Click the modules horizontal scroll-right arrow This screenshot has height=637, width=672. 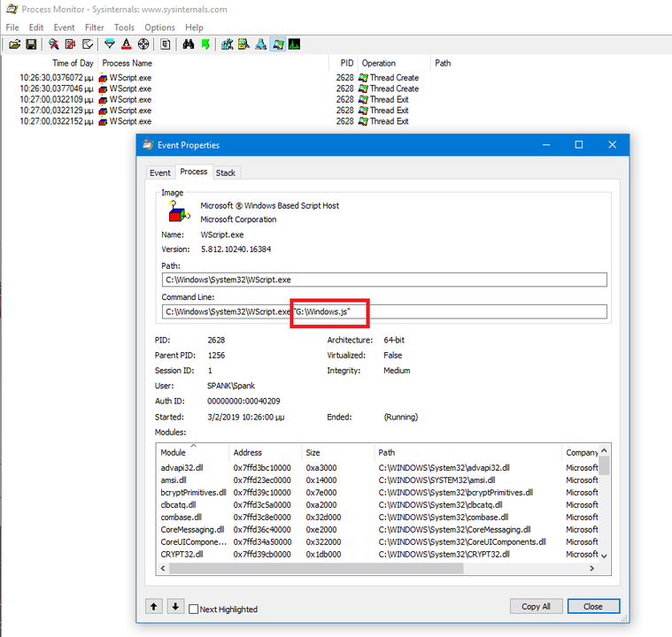click(x=591, y=568)
